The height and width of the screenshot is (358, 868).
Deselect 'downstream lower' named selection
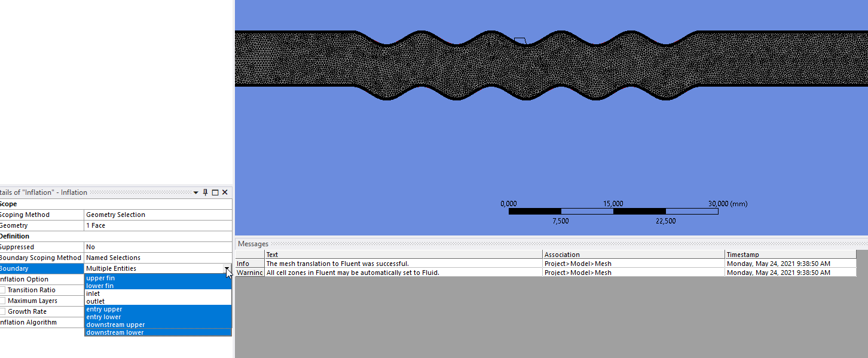[x=115, y=332]
